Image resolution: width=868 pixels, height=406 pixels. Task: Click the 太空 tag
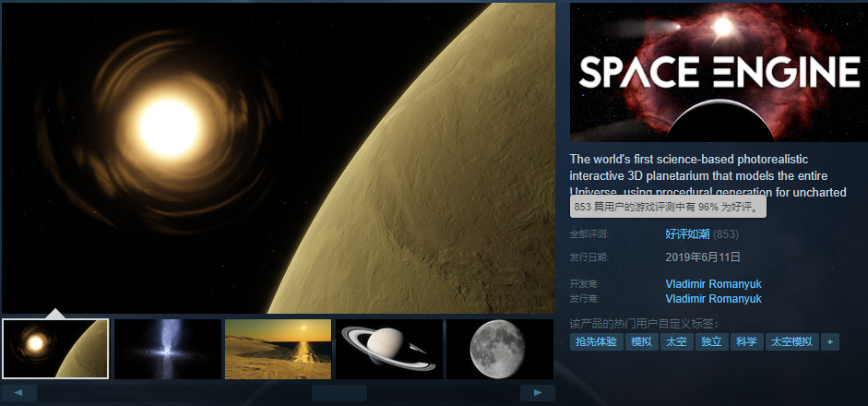coord(676,341)
